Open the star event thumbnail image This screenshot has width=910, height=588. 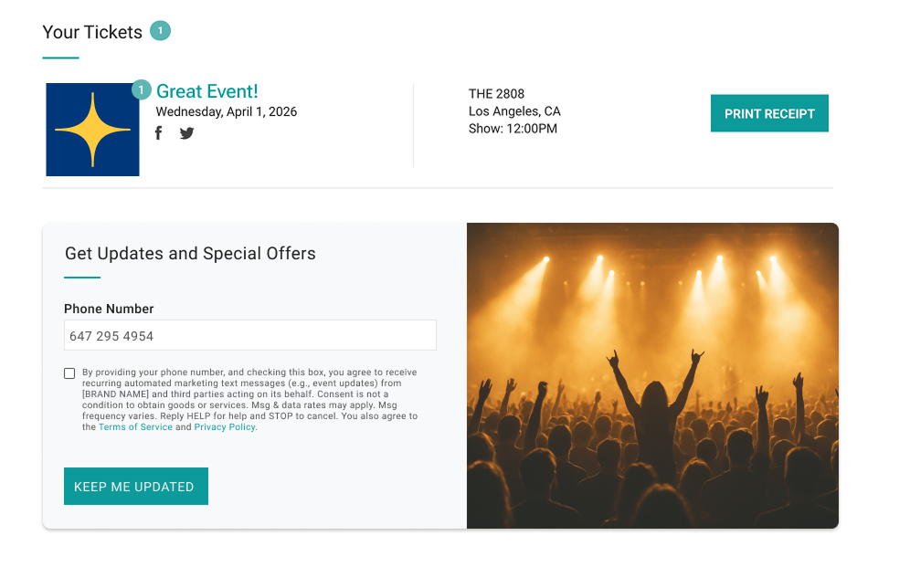(x=93, y=130)
